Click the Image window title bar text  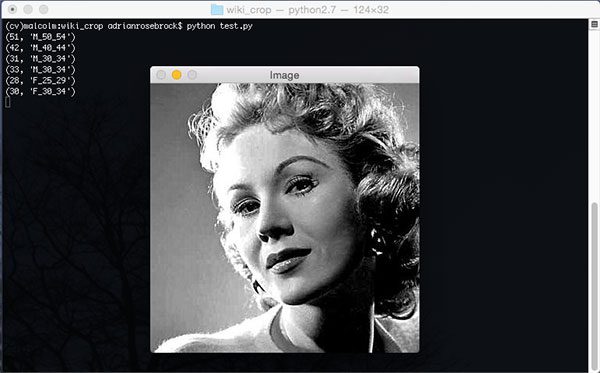pyautogui.click(x=284, y=75)
